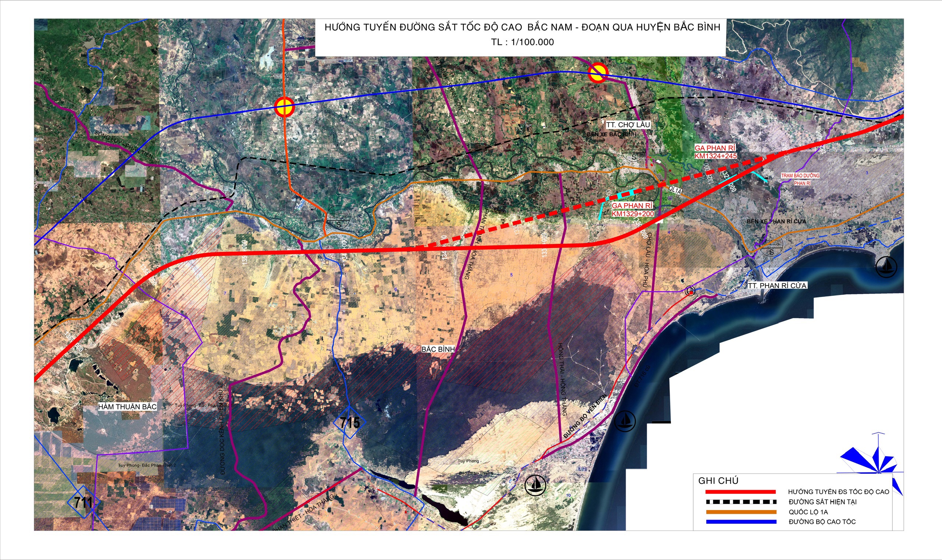Click the HƯỚNG TUYẾN ĐS TỐC ĐỘ CAO legend text
This screenshot has height=560, width=942.
(839, 492)
